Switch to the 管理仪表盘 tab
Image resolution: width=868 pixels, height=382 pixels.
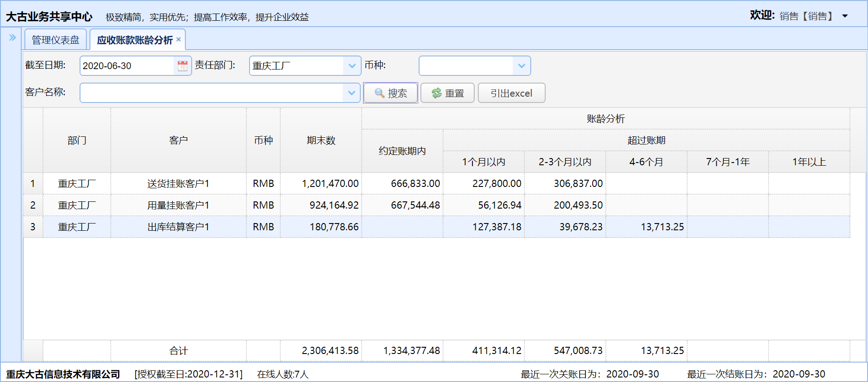pyautogui.click(x=56, y=40)
